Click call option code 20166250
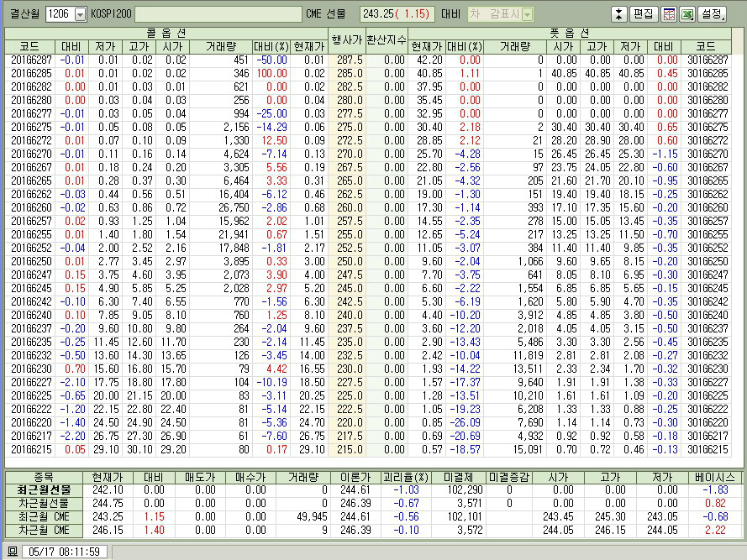The image size is (747, 560). (x=34, y=261)
